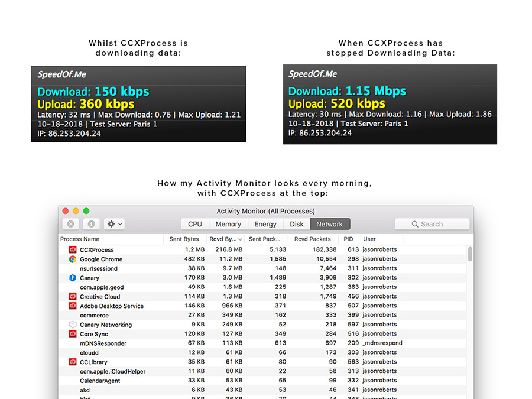Sort by Rcvd Packets column header
Screen dimensions: 532x399
click(313, 239)
